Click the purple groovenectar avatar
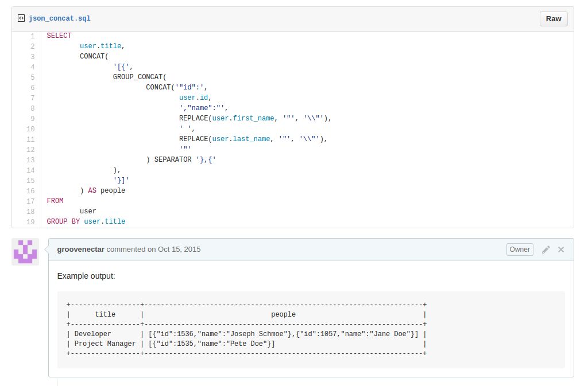This screenshot has width=588, height=386. (x=25, y=252)
